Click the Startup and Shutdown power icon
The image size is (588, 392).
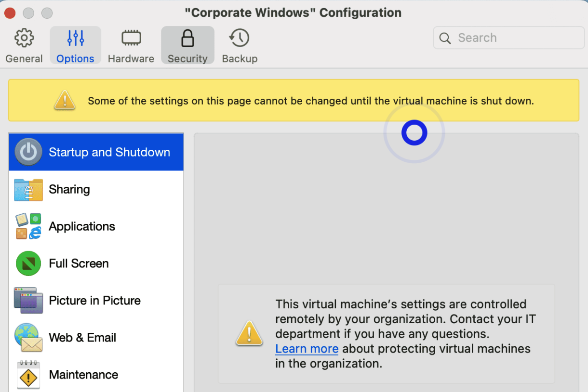[28, 152]
